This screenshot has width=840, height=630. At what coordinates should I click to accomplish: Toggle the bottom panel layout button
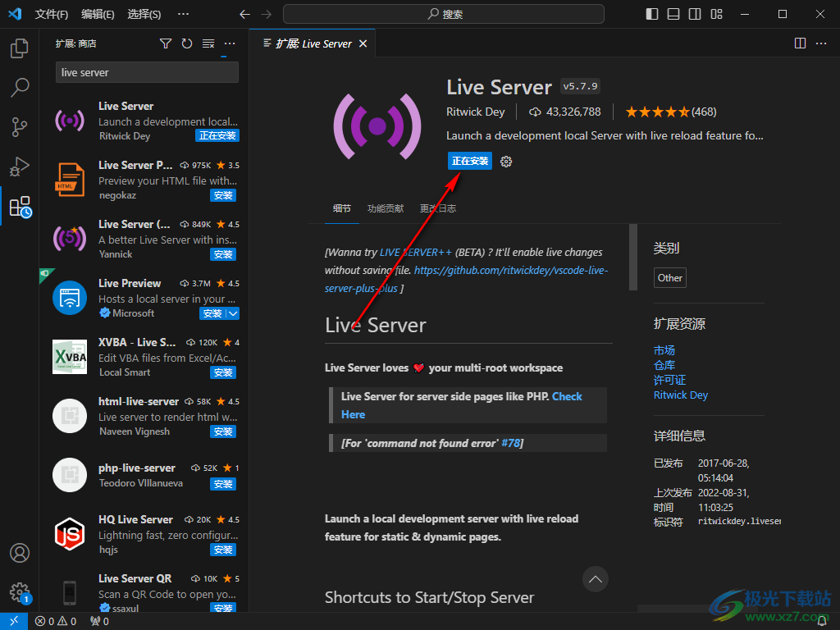[673, 14]
